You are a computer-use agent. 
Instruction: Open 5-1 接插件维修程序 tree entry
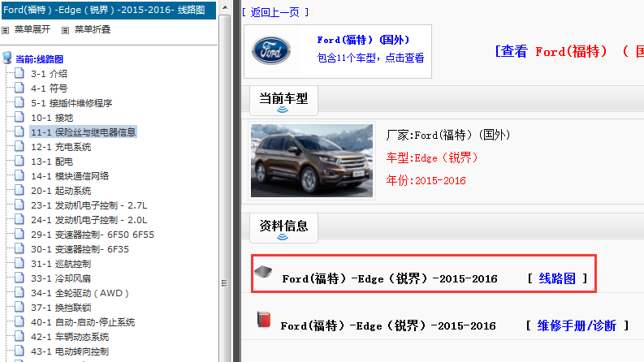[71, 103]
